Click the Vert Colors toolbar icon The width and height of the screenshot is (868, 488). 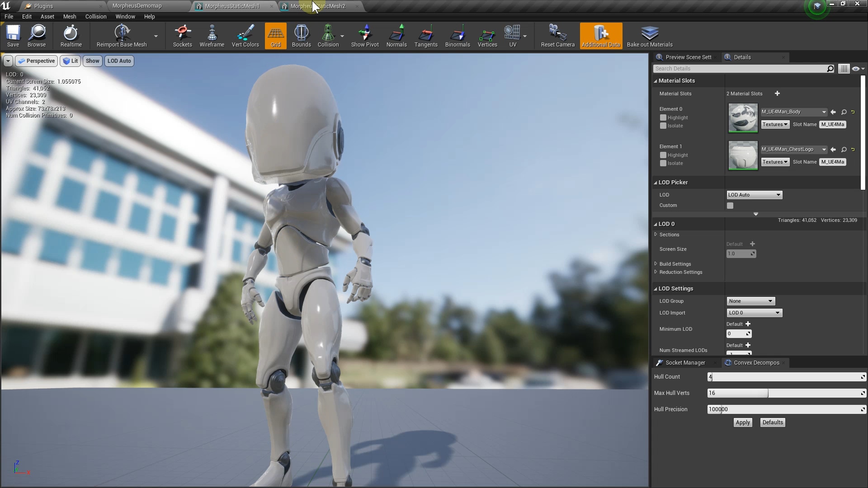[245, 36]
